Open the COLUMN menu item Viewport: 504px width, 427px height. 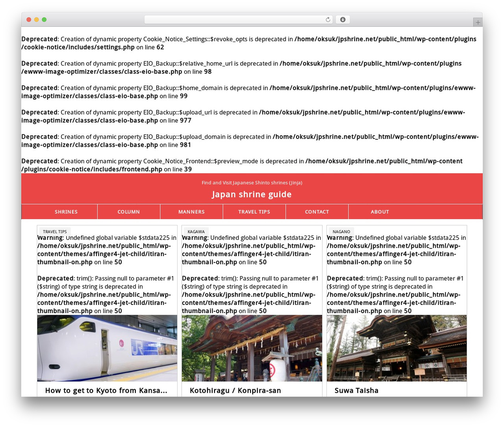click(129, 212)
